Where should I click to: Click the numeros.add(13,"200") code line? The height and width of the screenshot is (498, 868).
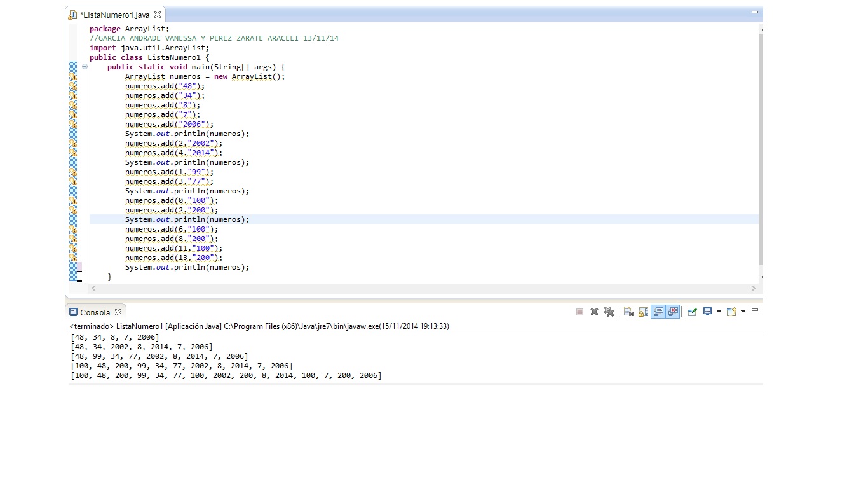coord(174,258)
